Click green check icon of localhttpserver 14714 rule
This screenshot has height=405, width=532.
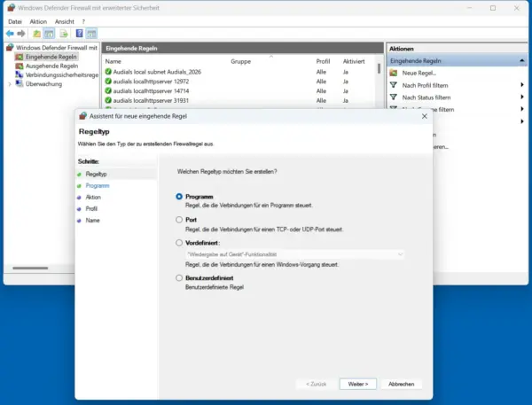pos(108,90)
